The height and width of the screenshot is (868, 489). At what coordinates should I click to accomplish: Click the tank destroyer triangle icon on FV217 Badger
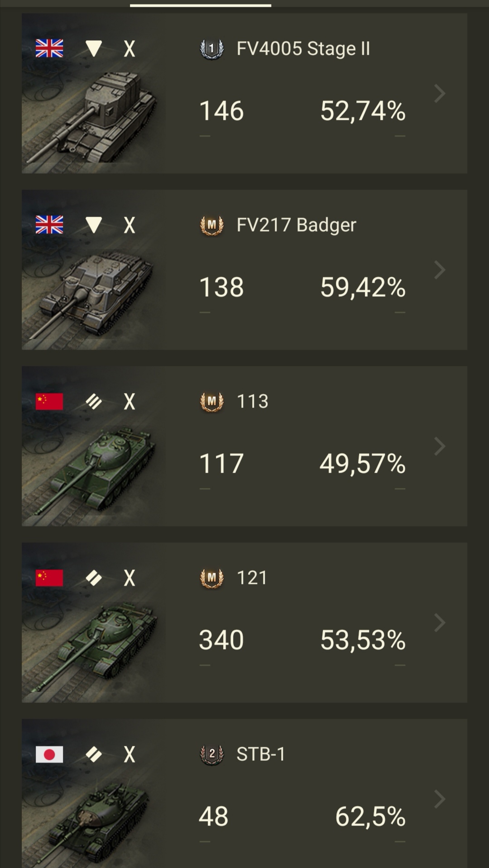click(x=94, y=225)
